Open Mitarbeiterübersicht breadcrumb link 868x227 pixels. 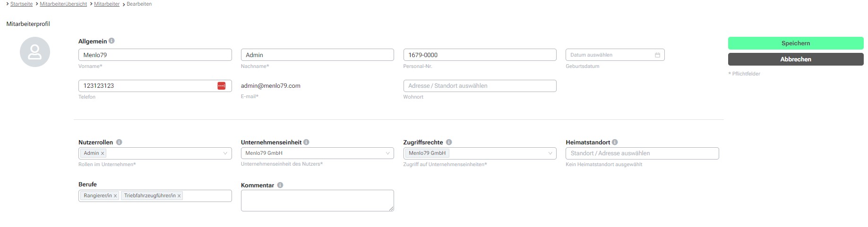(63, 4)
